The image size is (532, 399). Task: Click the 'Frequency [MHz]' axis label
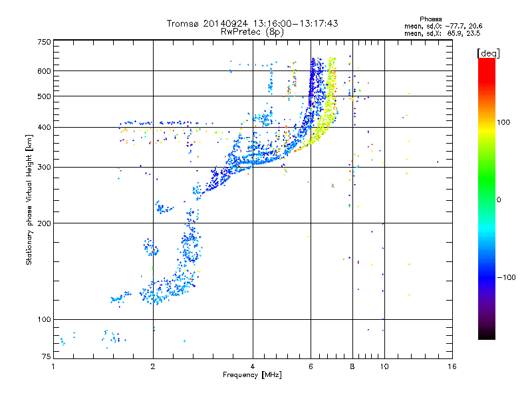252,375
